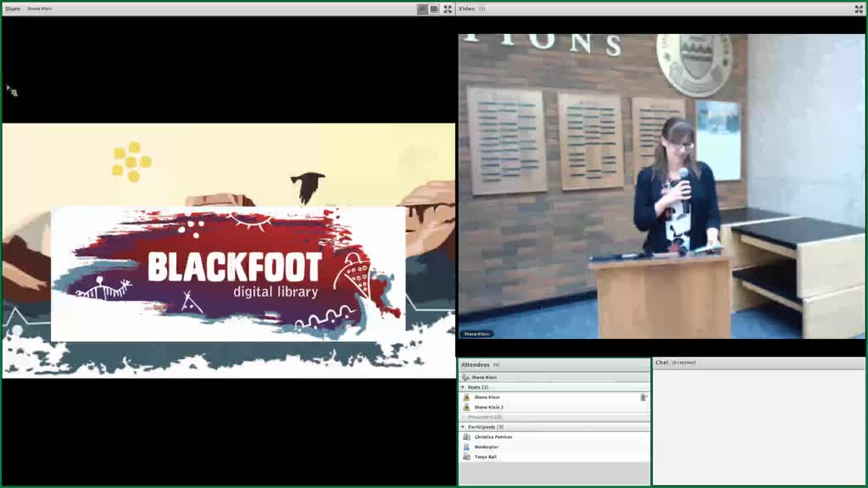Image resolution: width=868 pixels, height=488 pixels.
Task: Click the Attendees pod title
Action: pos(475,365)
